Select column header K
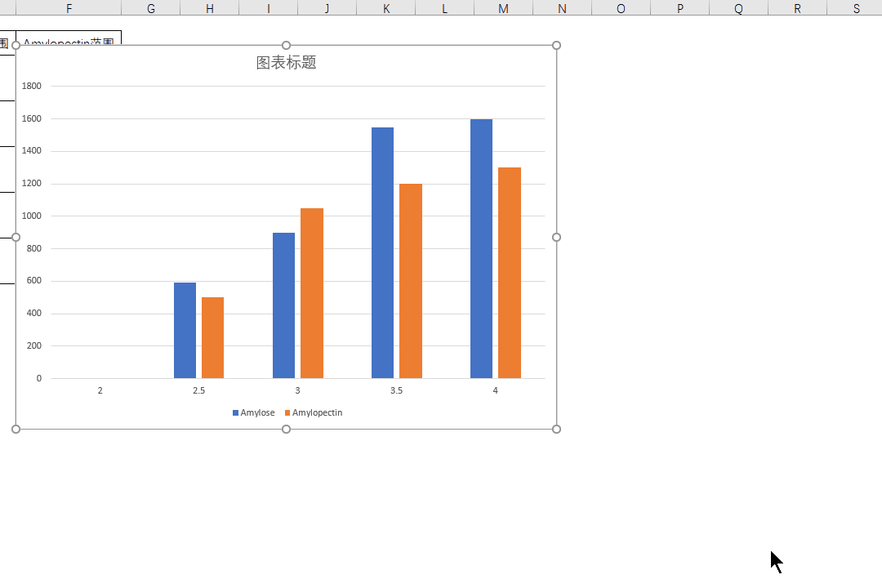This screenshot has width=882, height=588. pyautogui.click(x=385, y=8)
